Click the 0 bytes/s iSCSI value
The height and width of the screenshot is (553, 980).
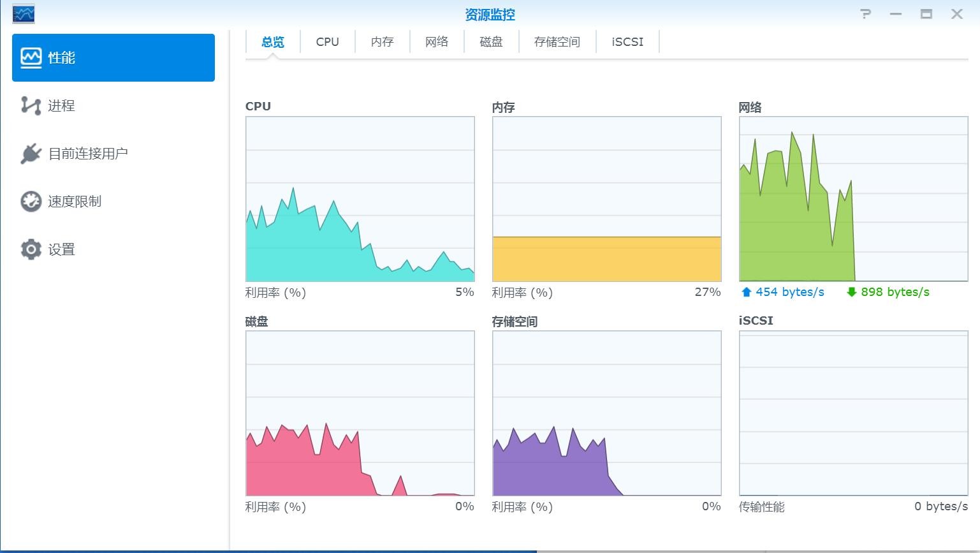(941, 506)
